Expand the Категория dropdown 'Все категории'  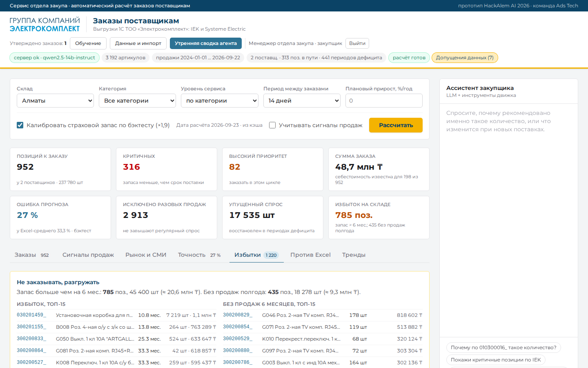point(137,101)
